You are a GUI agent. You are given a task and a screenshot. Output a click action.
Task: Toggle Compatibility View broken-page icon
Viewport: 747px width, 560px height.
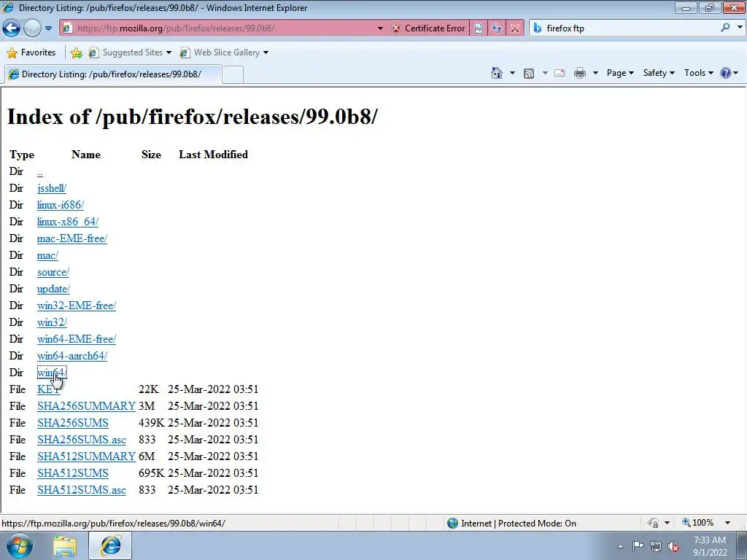click(479, 28)
